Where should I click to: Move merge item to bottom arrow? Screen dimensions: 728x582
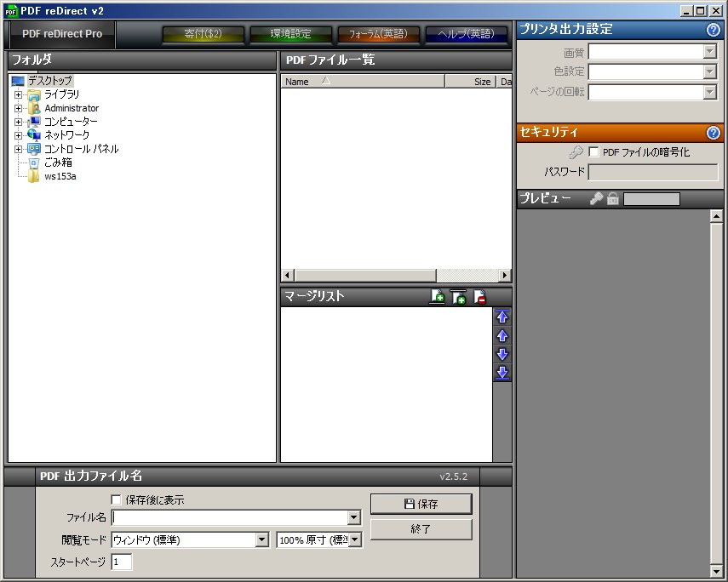(x=502, y=373)
